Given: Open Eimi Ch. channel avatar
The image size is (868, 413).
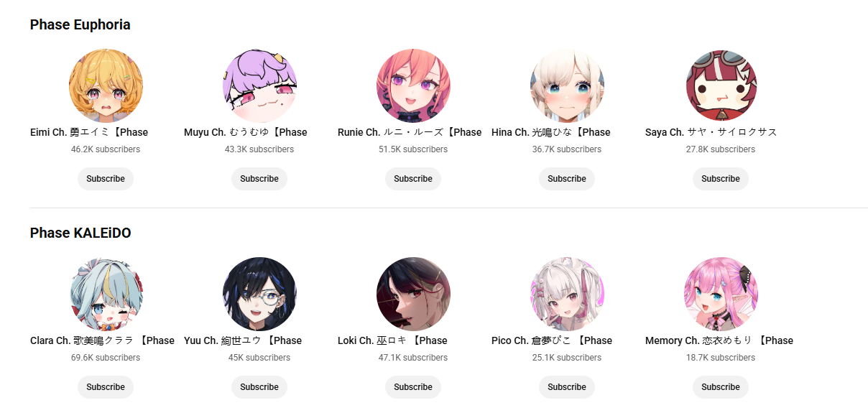Looking at the screenshot, I should coord(106,85).
